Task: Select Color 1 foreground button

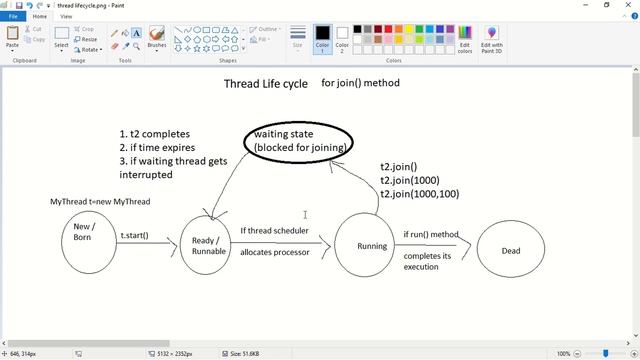Action: click(x=322, y=39)
